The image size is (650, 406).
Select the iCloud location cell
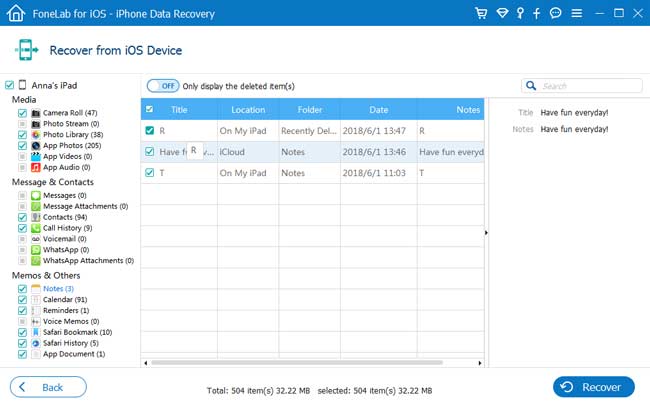tap(248, 152)
